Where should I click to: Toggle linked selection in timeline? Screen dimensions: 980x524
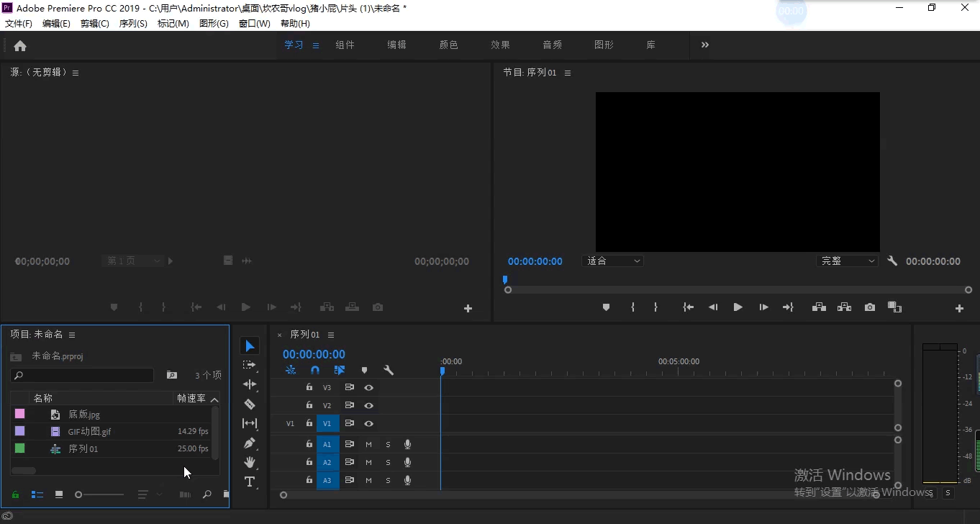tap(340, 370)
